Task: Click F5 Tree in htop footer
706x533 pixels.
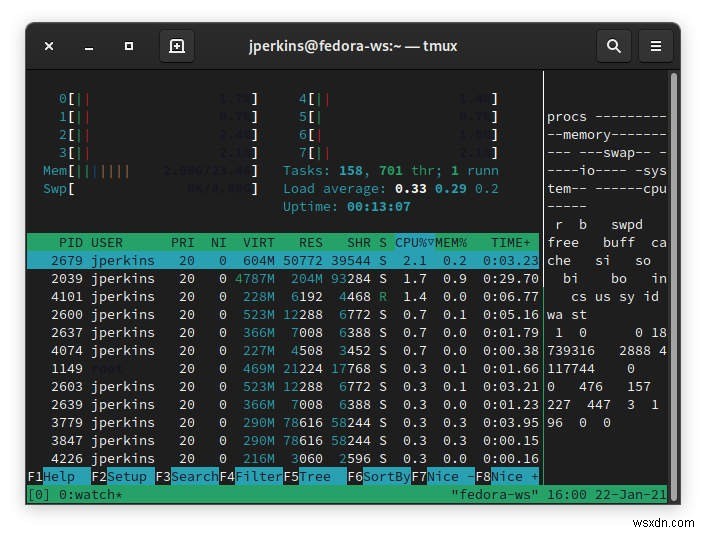Action: click(315, 476)
